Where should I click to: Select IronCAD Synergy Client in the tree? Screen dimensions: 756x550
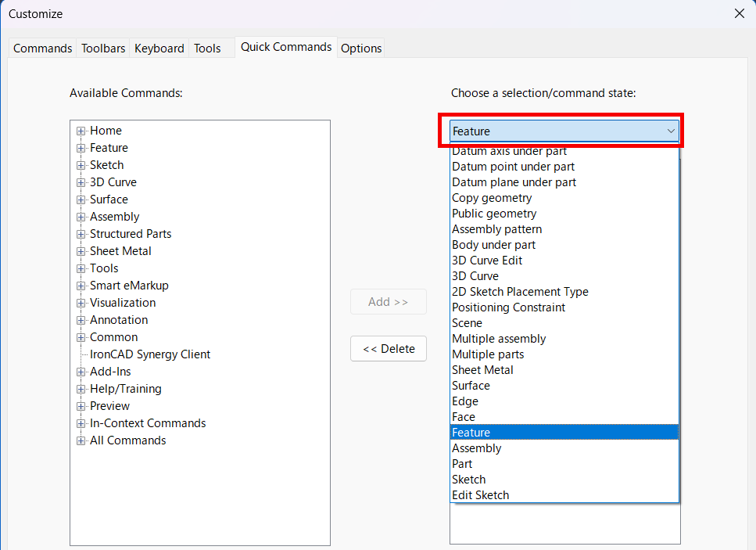pyautogui.click(x=150, y=354)
